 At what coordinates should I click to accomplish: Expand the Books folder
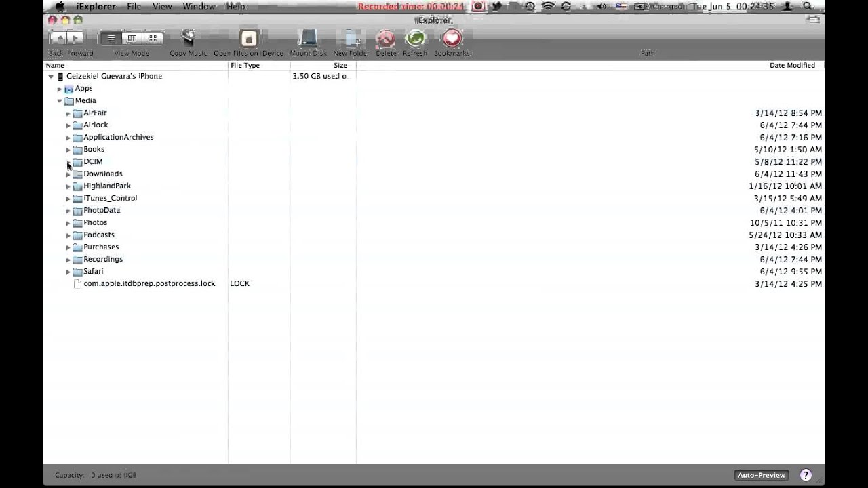(68, 150)
